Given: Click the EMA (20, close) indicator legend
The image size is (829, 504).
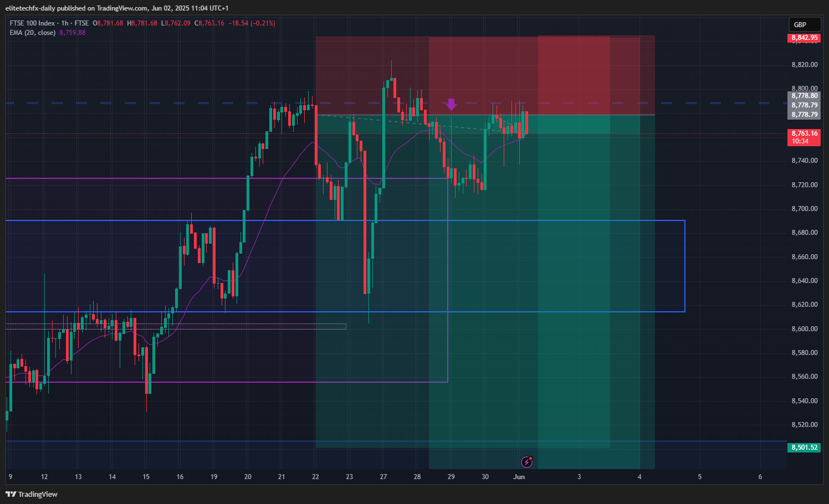Looking at the screenshot, I should [33, 33].
